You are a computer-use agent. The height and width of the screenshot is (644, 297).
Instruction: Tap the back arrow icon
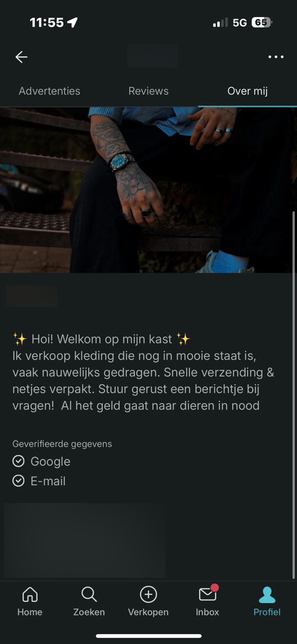tap(21, 57)
